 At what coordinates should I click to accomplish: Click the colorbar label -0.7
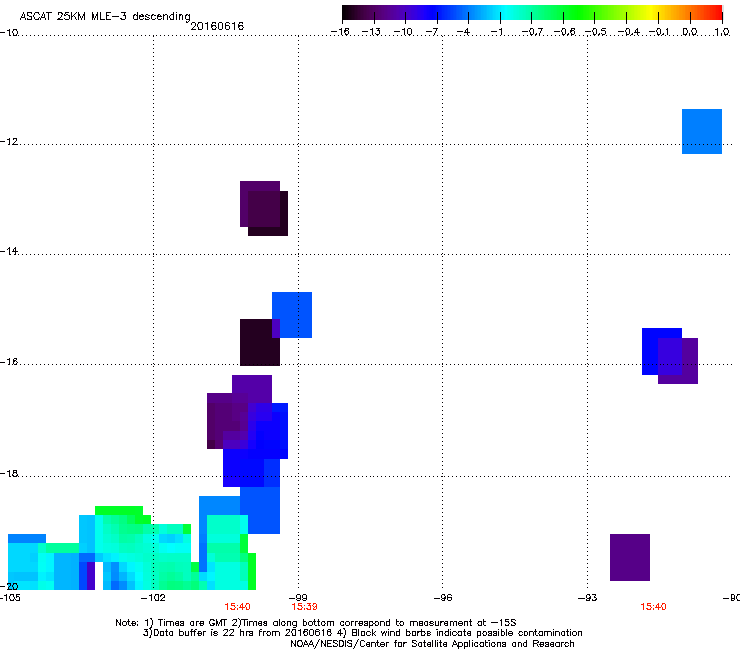pyautogui.click(x=532, y=32)
